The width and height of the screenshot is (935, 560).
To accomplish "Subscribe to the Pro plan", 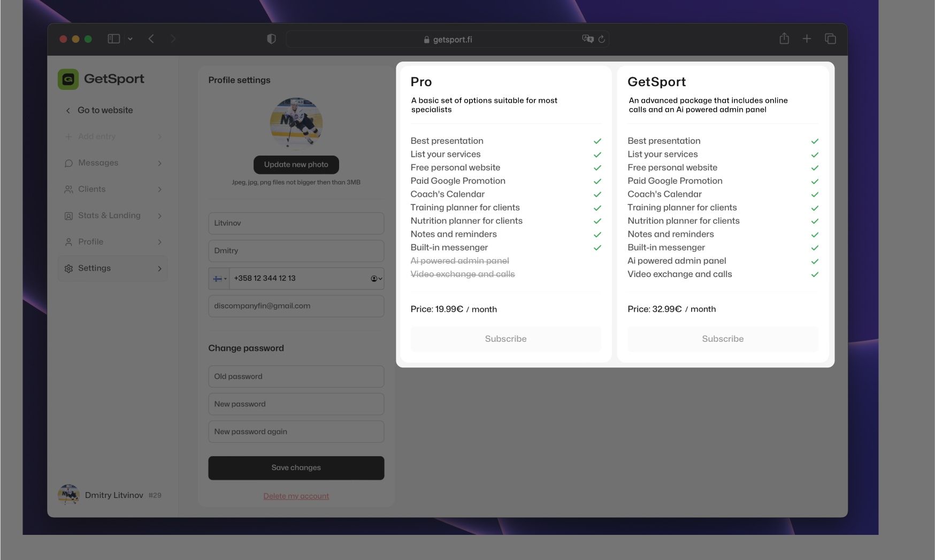I will 506,339.
